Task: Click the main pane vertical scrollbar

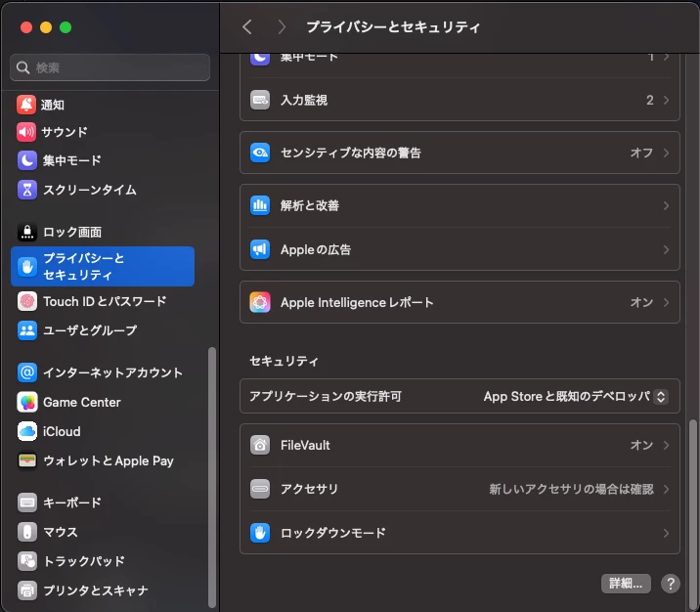Action: pyautogui.click(x=692, y=513)
